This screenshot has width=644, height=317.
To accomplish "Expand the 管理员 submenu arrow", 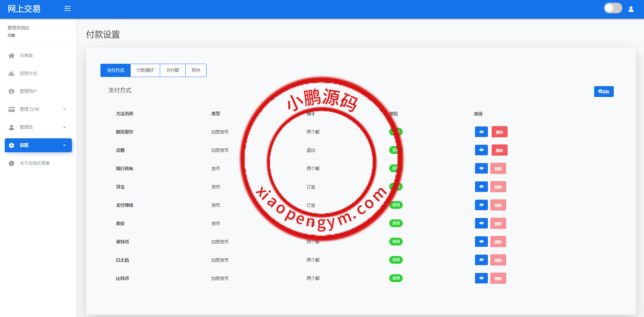I will (x=64, y=127).
